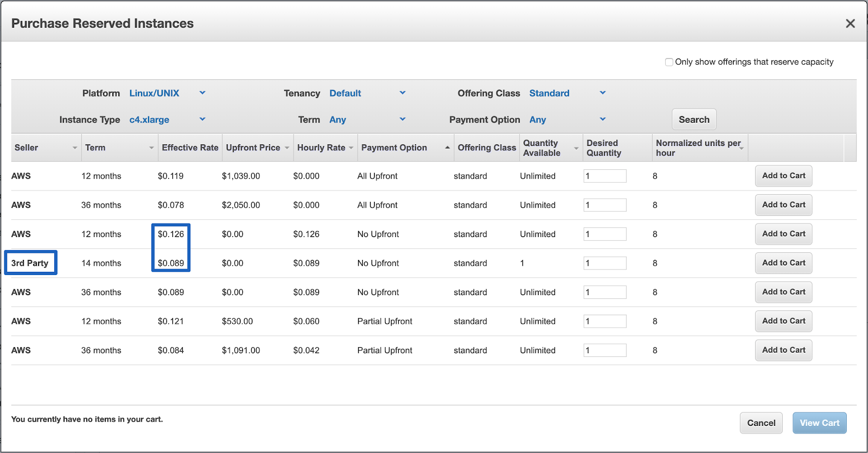Sort by Hourly Rate column arrow
Screen dimensions: 868x453
tap(351, 148)
